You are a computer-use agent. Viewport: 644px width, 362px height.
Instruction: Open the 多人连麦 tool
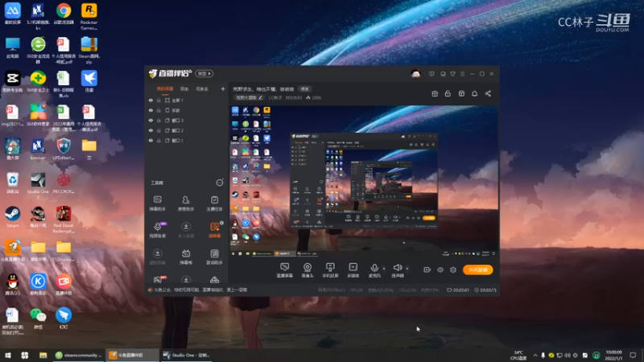(x=186, y=230)
